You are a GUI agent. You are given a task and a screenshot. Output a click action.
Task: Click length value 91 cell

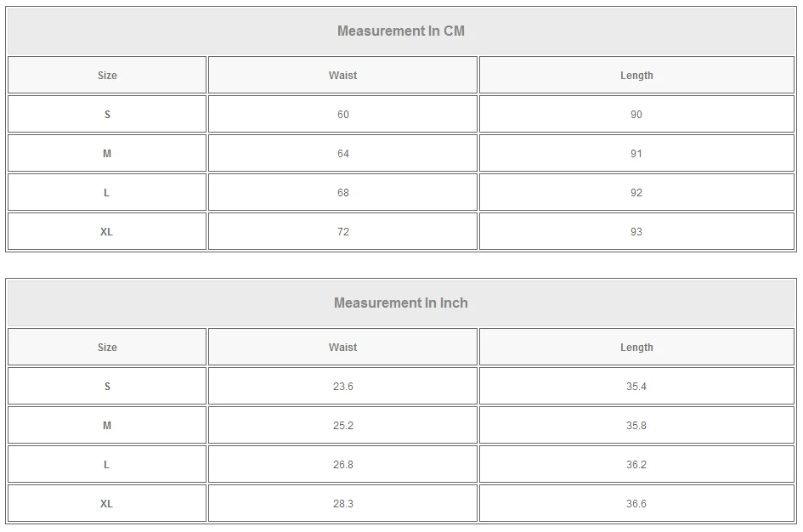tap(636, 154)
